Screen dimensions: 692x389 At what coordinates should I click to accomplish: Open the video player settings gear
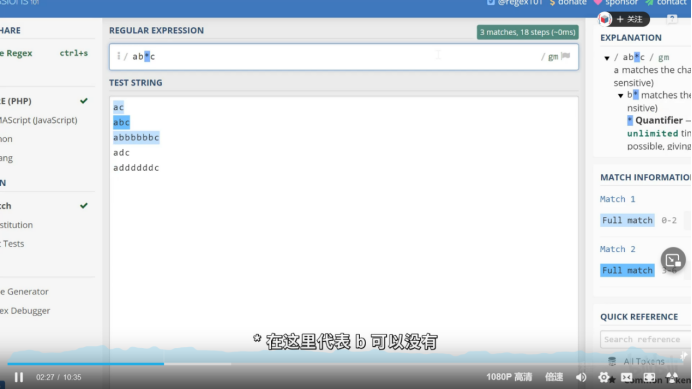pos(603,377)
